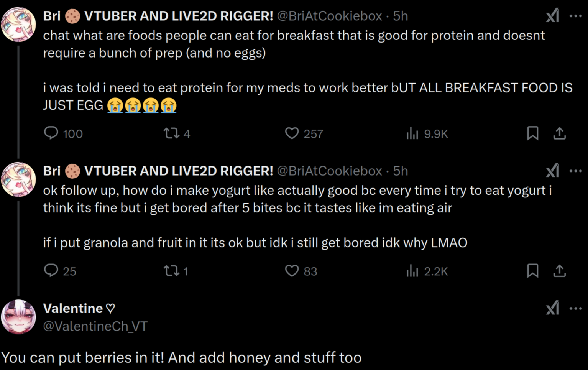Screen dimensions: 588x370
Task: Open Valentine's profile avatar
Action: coord(18,317)
